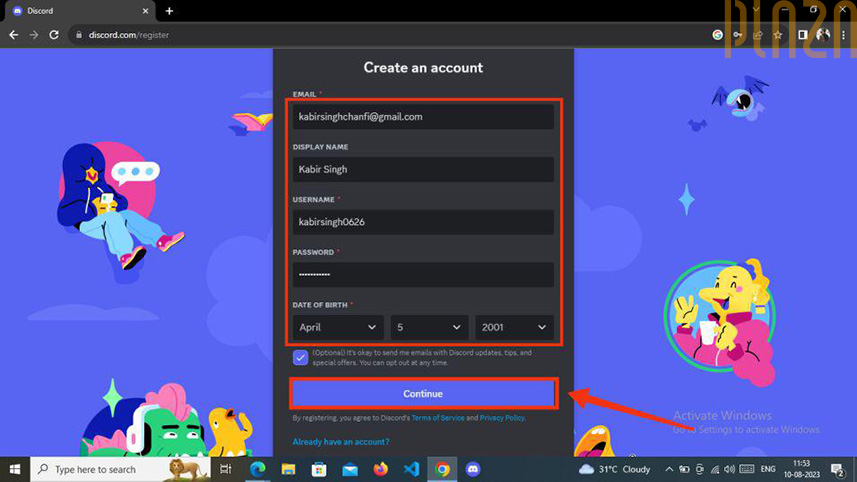The image size is (857, 482).
Task: Open the Terms of Service link
Action: (x=438, y=418)
